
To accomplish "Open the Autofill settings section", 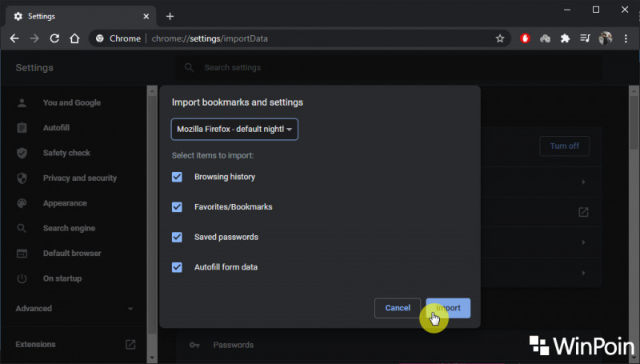I will click(x=56, y=128).
